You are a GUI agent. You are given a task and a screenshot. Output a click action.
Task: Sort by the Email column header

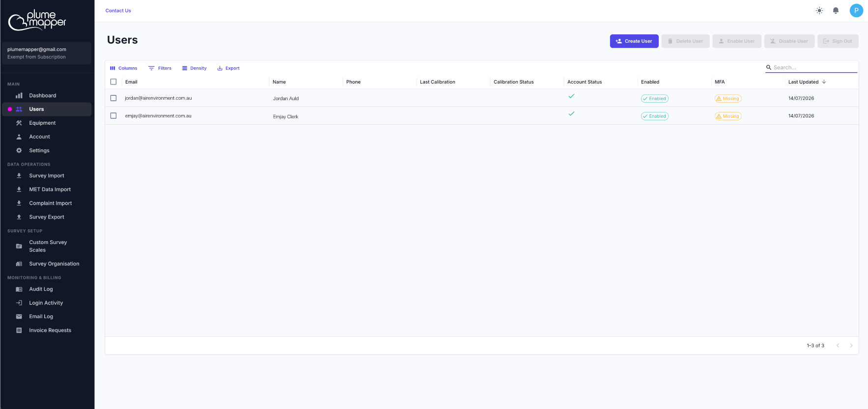coord(131,82)
